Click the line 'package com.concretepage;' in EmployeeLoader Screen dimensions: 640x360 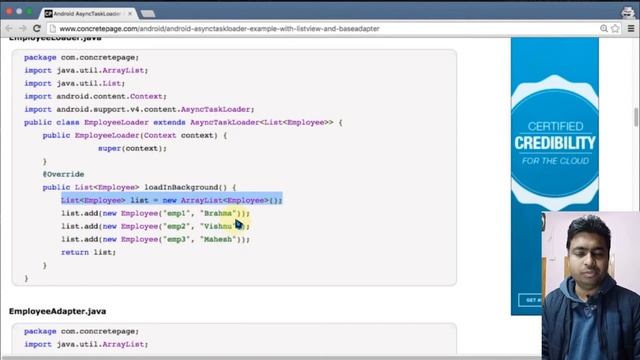pos(82,58)
